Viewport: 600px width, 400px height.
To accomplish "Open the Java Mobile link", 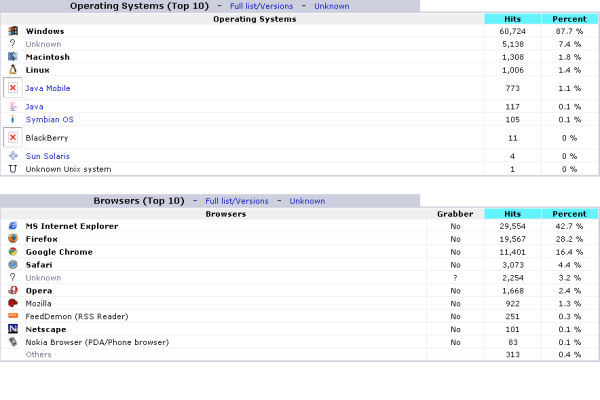I will [x=48, y=88].
